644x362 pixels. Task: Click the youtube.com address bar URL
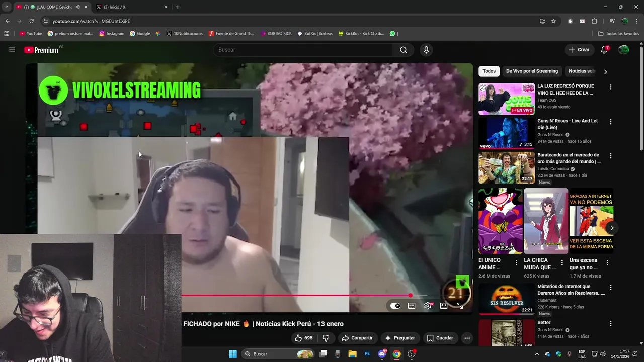click(91, 21)
